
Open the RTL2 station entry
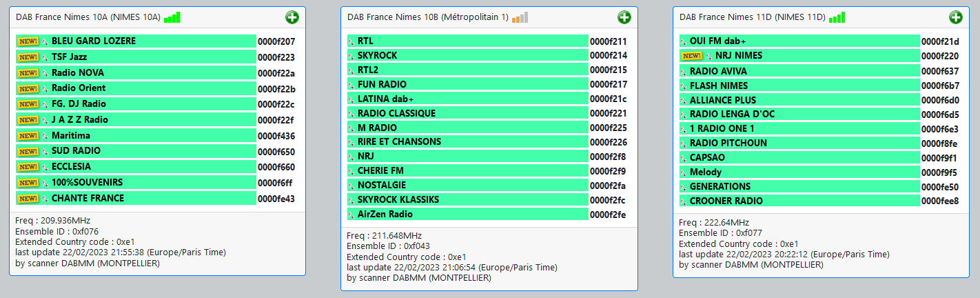pyautogui.click(x=468, y=70)
